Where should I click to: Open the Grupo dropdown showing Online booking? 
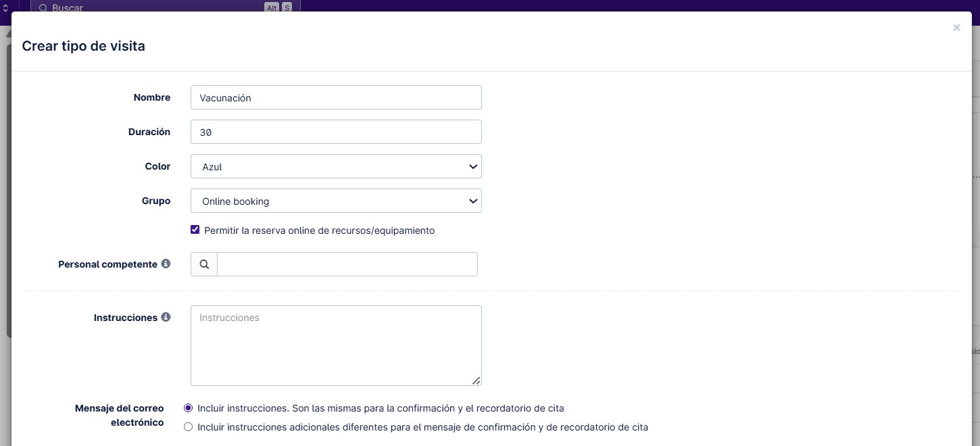coord(336,201)
